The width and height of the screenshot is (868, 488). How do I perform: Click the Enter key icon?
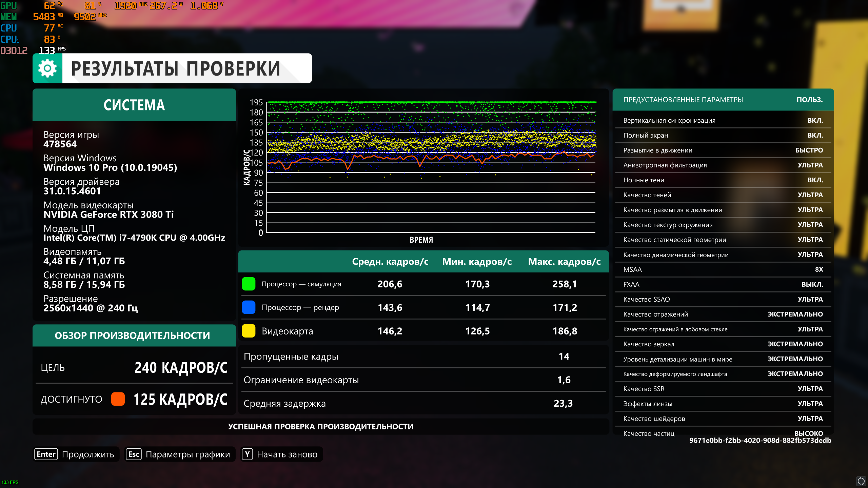point(46,454)
